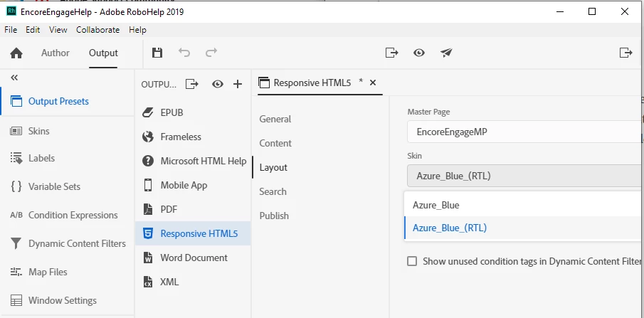644x318 pixels.
Task: Click the Undo arrow icon
Action: coord(184,53)
